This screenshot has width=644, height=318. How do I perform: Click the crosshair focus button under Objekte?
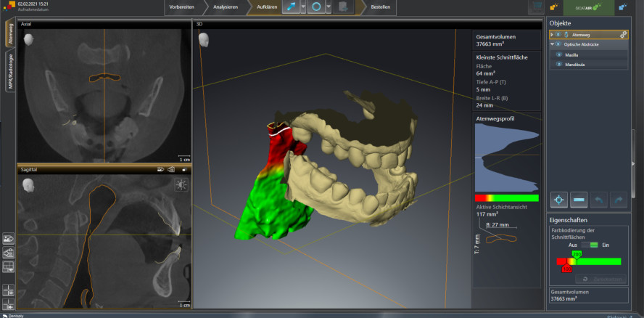[x=559, y=200]
